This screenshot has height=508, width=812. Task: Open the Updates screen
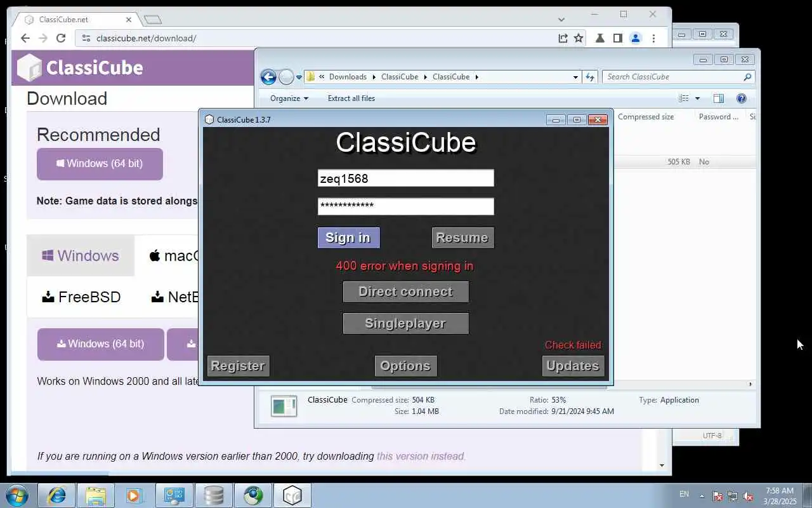click(573, 366)
